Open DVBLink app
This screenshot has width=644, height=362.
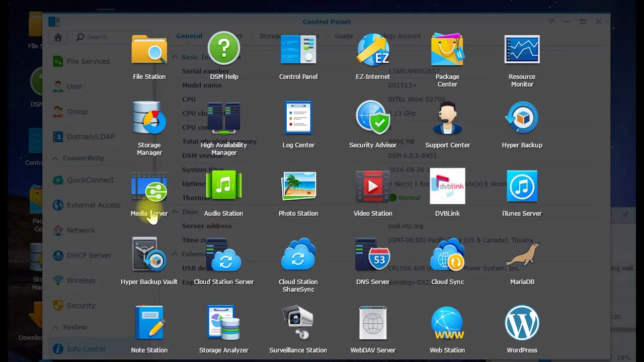tap(447, 186)
